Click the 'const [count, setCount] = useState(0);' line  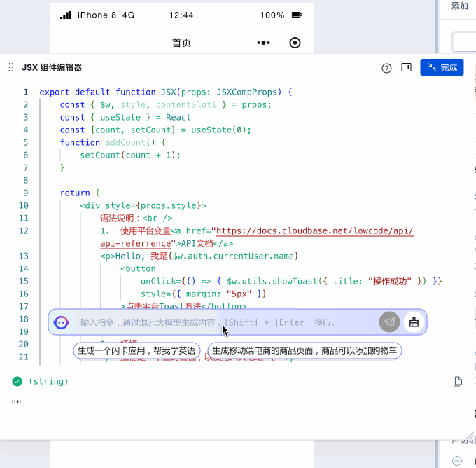pyautogui.click(x=155, y=130)
